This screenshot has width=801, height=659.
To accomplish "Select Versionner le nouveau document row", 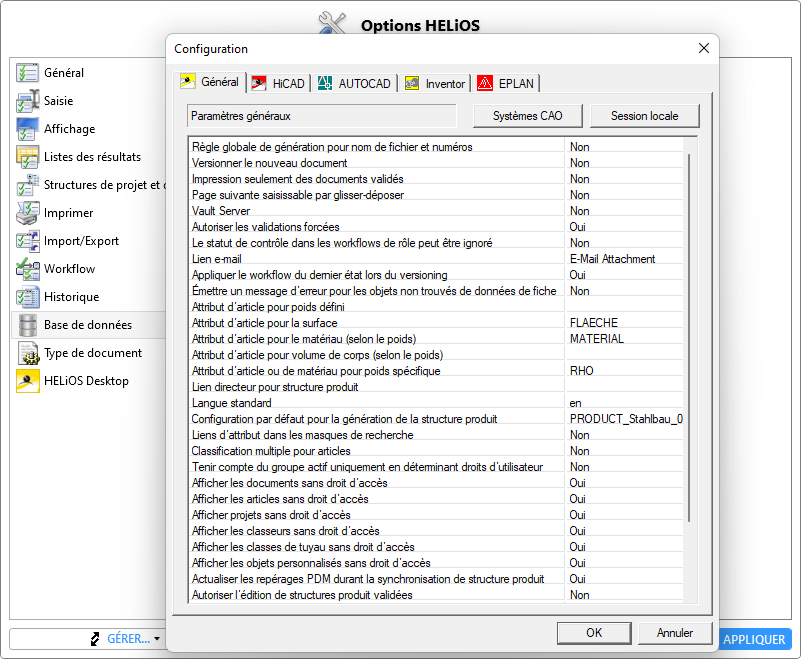I will click(x=435, y=163).
